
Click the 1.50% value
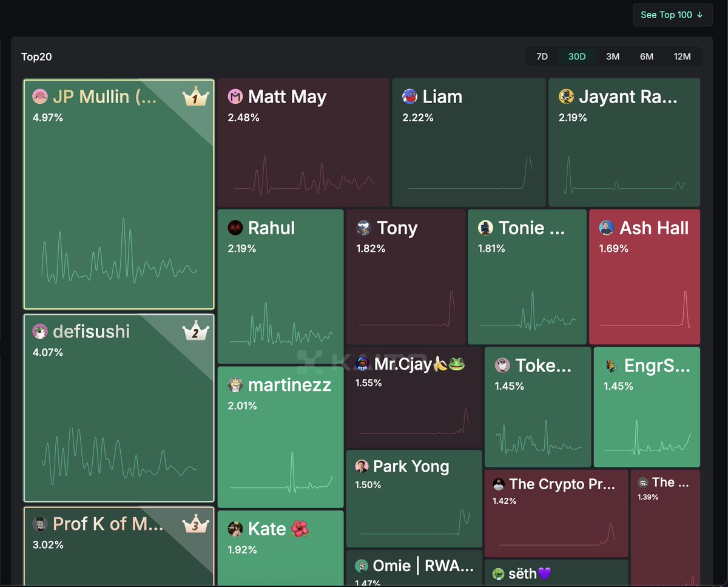point(368,484)
